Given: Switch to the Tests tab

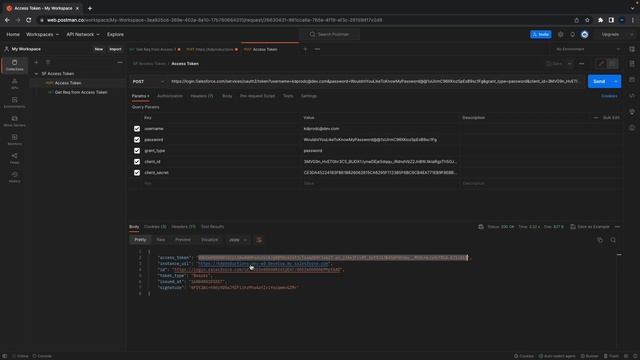Looking at the screenshot, I should pos(288,96).
